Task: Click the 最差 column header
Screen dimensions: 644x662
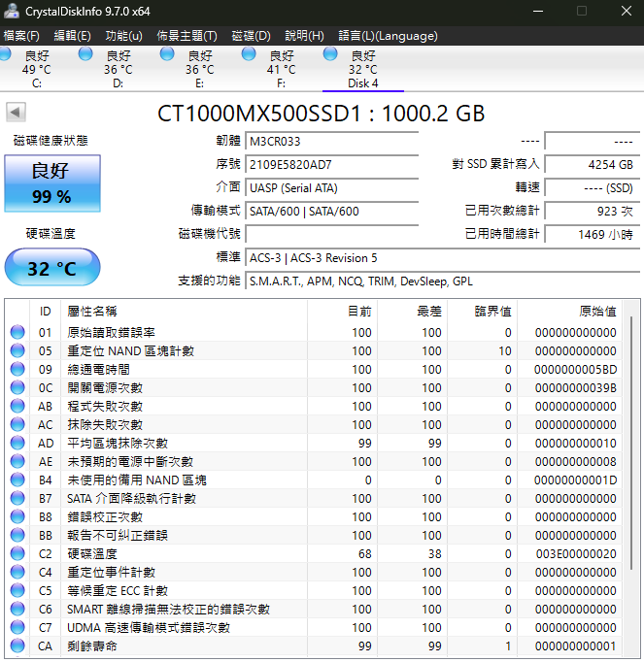Action: click(413, 312)
